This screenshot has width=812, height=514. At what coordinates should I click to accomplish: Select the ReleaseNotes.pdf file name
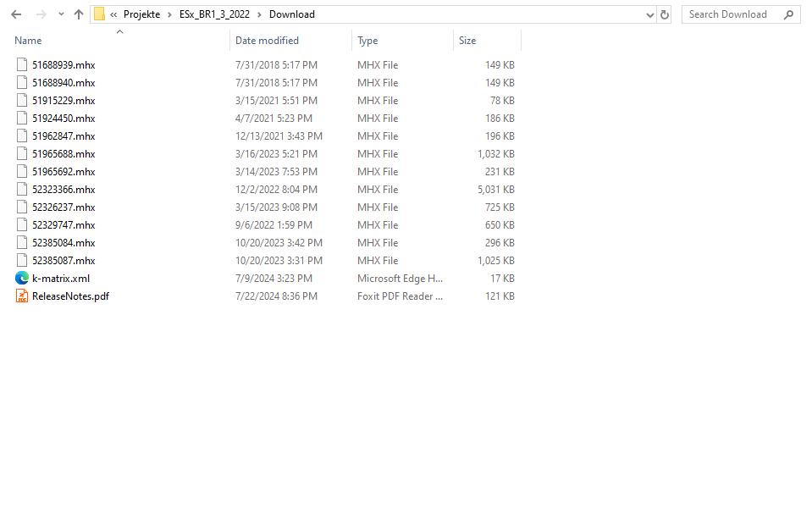(x=70, y=296)
